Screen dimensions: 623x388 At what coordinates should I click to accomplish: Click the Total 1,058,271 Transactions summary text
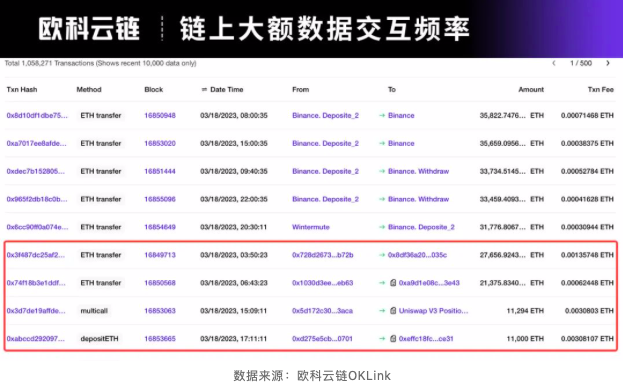[100, 63]
